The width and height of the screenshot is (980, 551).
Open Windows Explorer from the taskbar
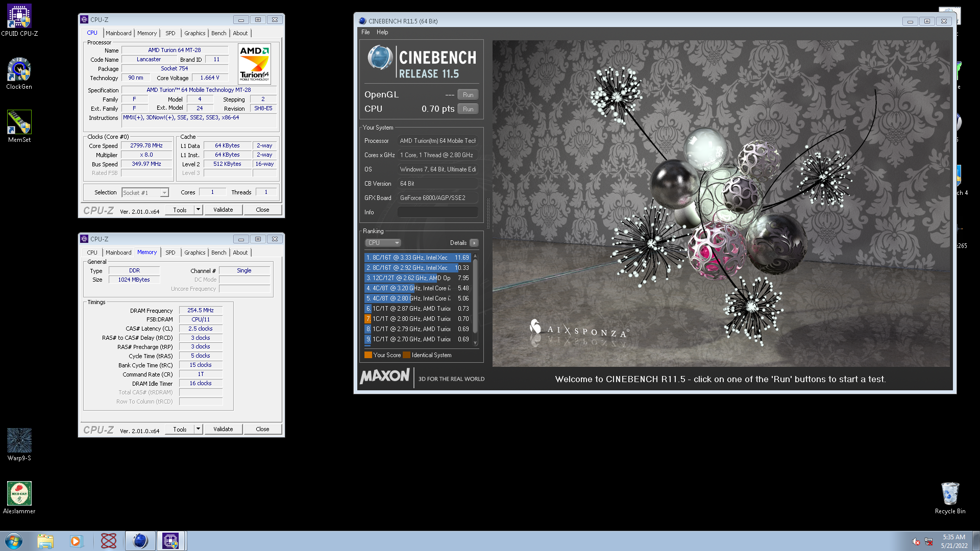pyautogui.click(x=45, y=541)
